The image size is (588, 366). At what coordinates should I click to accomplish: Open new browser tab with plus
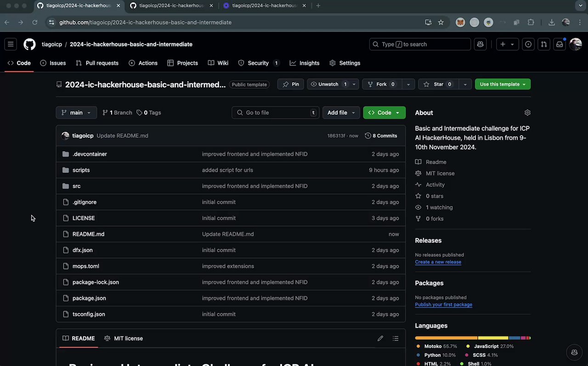(318, 6)
